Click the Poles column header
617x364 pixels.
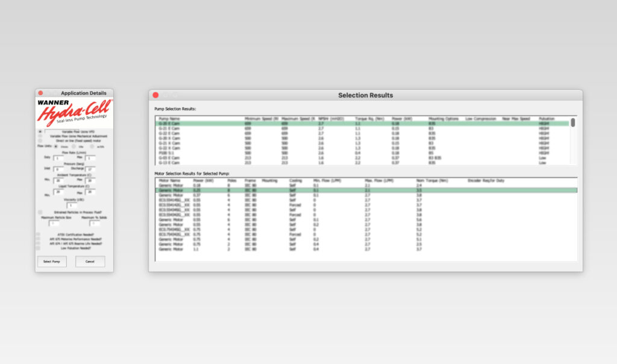point(232,181)
